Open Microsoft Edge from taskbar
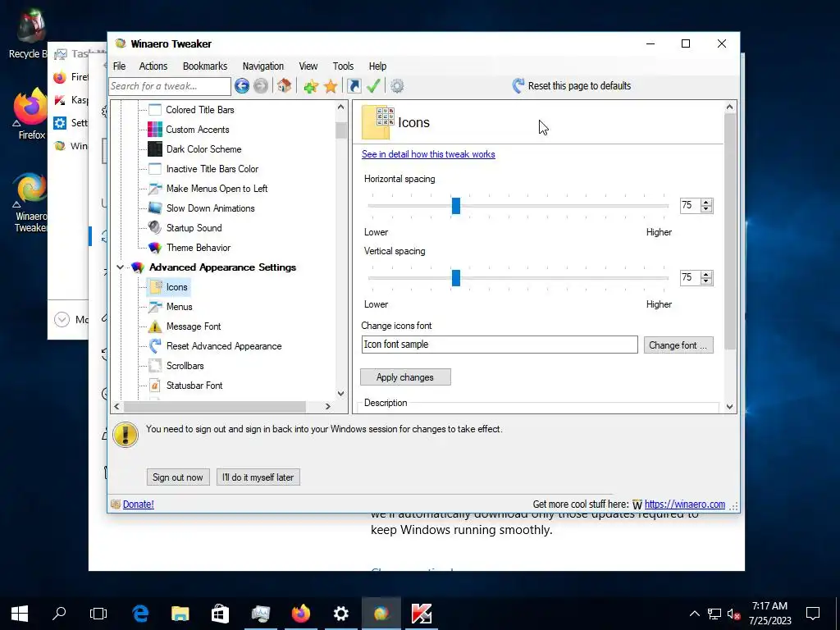840x630 pixels. (140, 614)
